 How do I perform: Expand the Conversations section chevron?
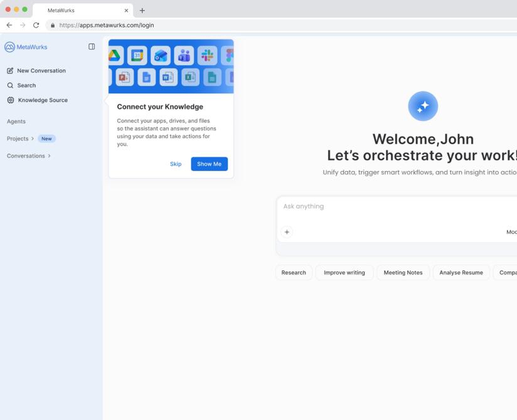49,156
